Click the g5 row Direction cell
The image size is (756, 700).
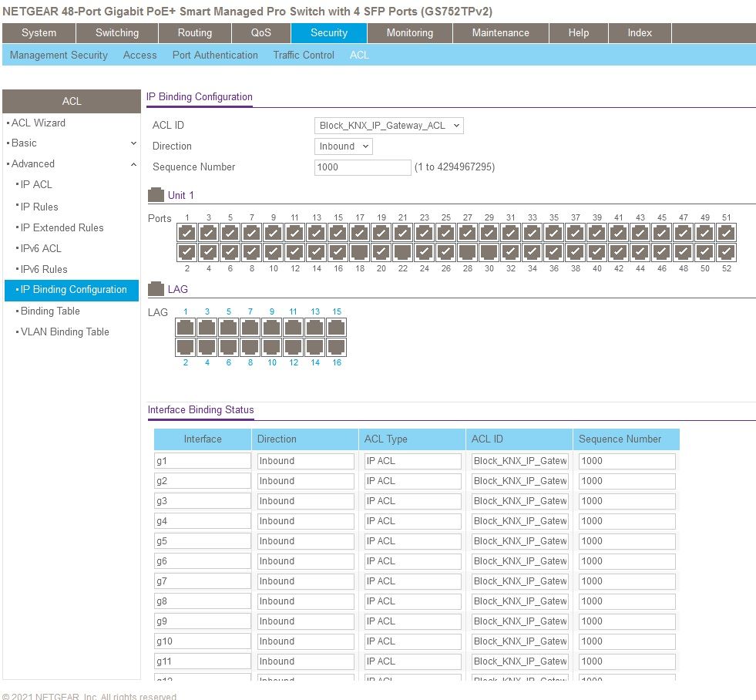point(306,541)
